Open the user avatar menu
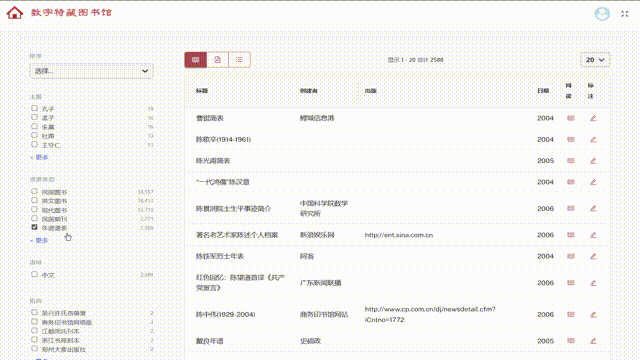This screenshot has width=640, height=360. [x=602, y=14]
